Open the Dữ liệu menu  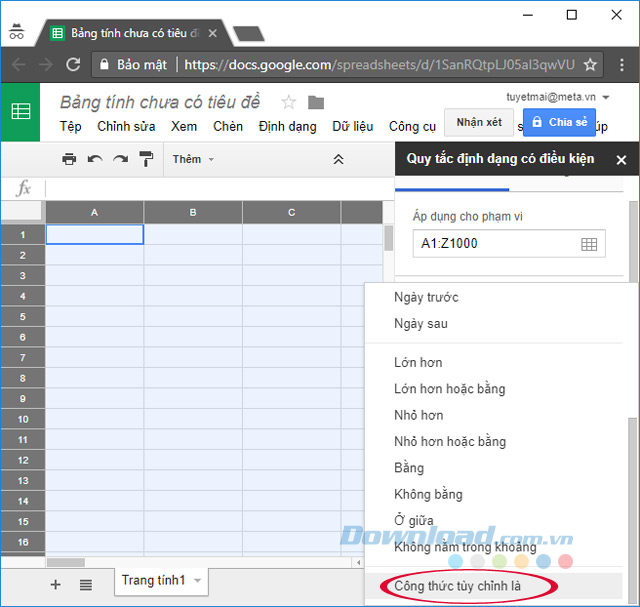353,127
